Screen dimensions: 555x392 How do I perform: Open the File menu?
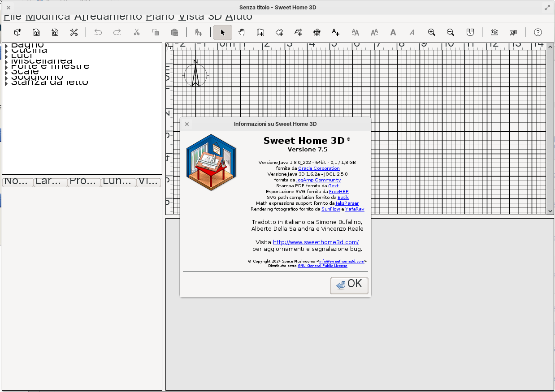[x=13, y=17]
